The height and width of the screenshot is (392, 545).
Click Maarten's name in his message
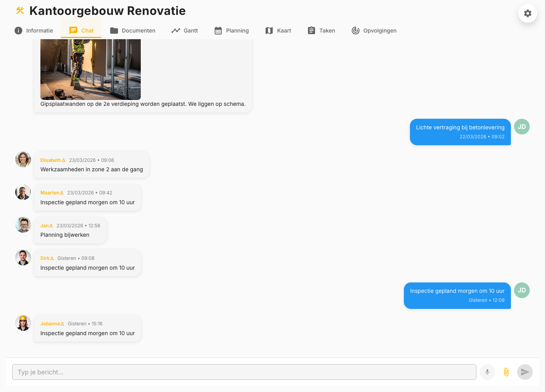click(51, 192)
